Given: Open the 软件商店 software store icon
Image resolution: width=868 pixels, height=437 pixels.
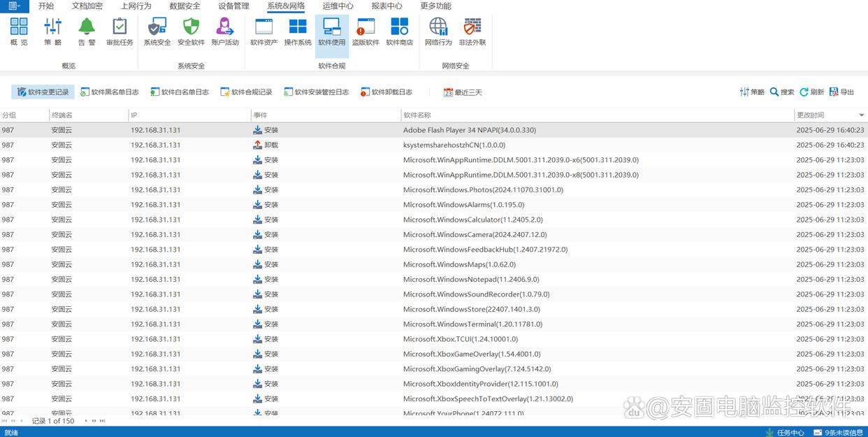Looking at the screenshot, I should click(x=399, y=32).
